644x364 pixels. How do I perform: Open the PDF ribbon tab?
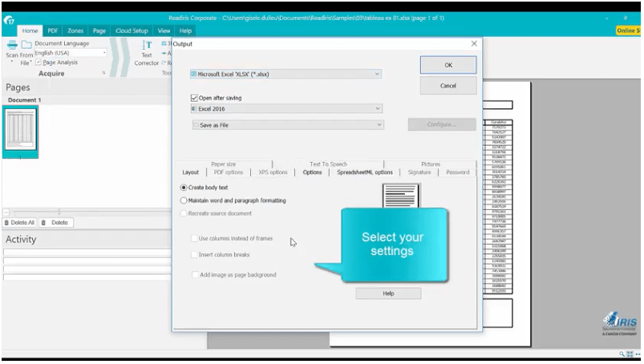53,30
